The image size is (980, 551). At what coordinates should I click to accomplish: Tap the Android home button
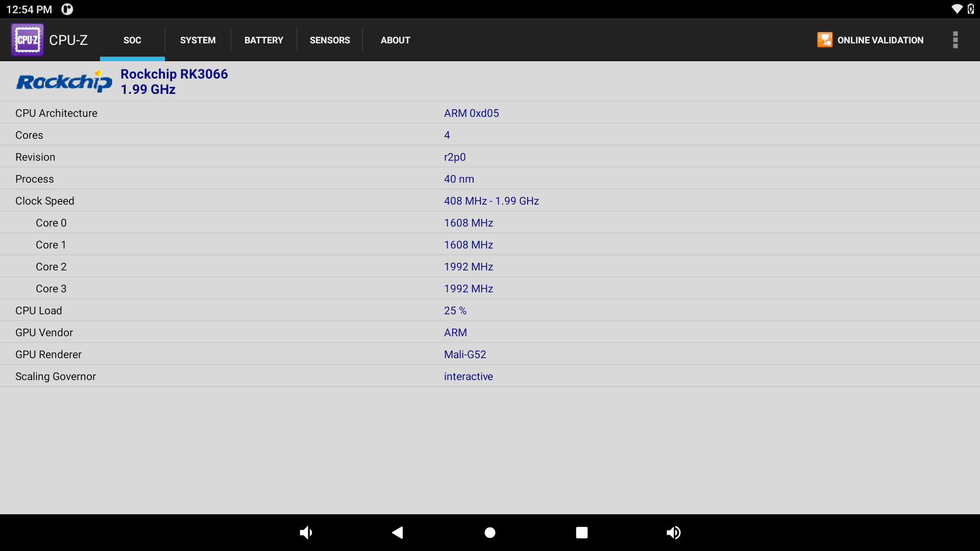[x=490, y=533]
